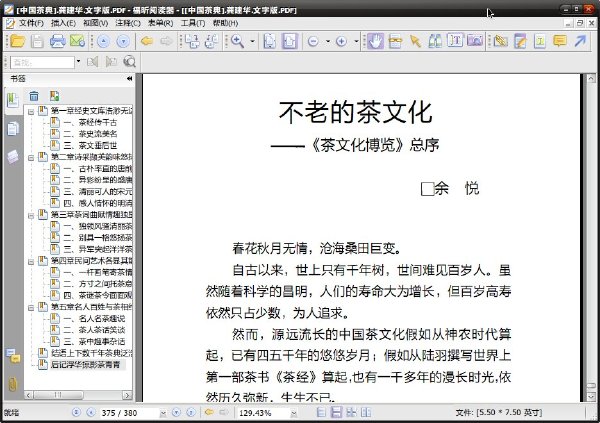Select the Typewriter text tool

(455, 41)
